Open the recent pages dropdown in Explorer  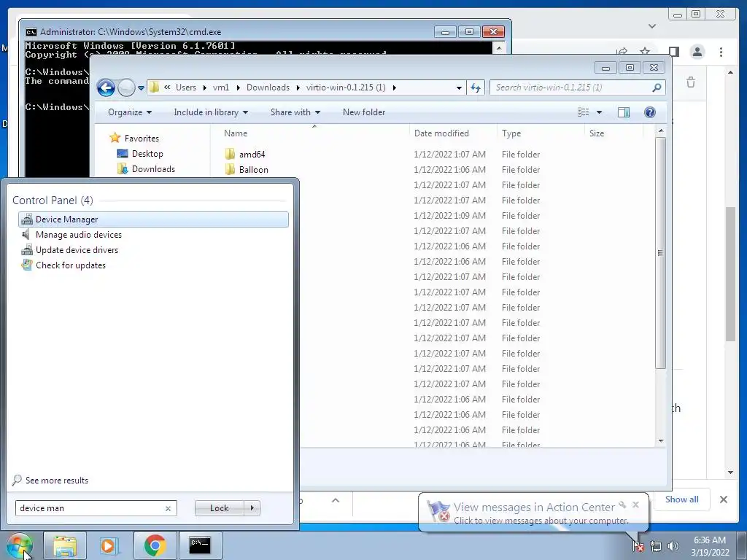pyautogui.click(x=141, y=88)
